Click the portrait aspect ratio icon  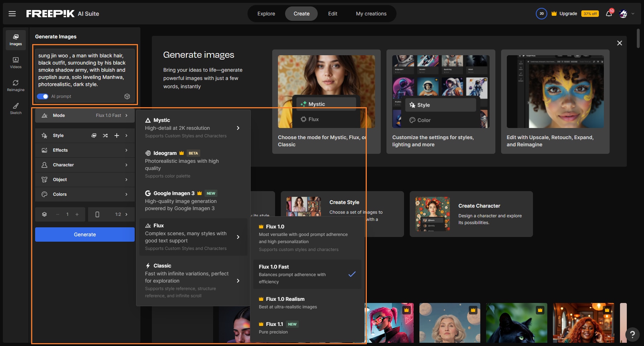[x=97, y=214]
